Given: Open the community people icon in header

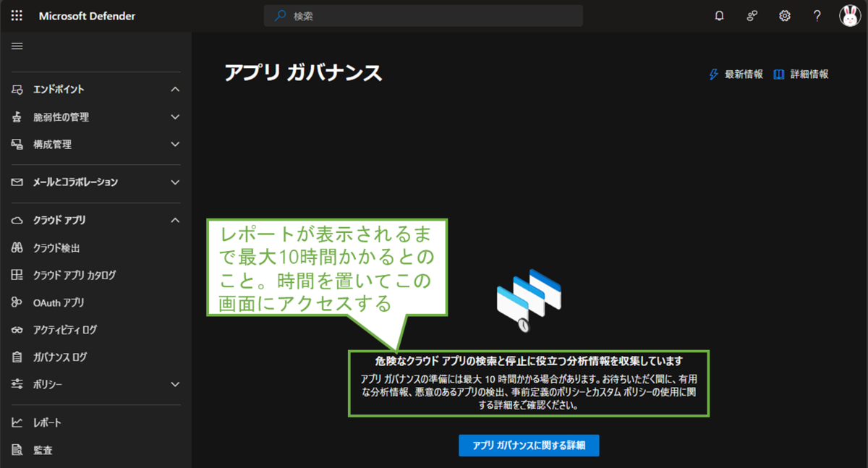Looking at the screenshot, I should pos(752,16).
